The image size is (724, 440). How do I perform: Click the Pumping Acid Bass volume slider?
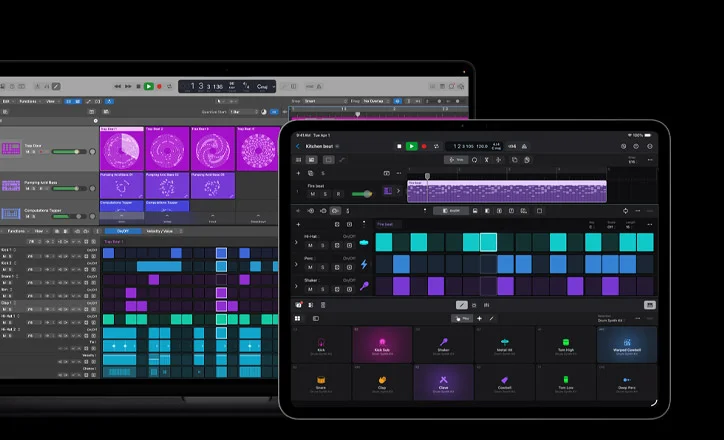tap(68, 188)
